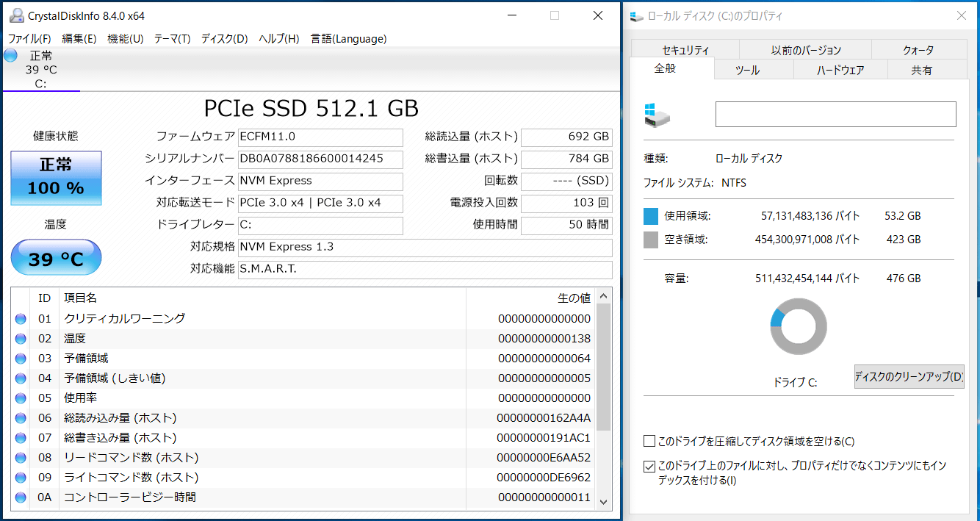Uncheck the index file contents checkbox

(x=649, y=466)
